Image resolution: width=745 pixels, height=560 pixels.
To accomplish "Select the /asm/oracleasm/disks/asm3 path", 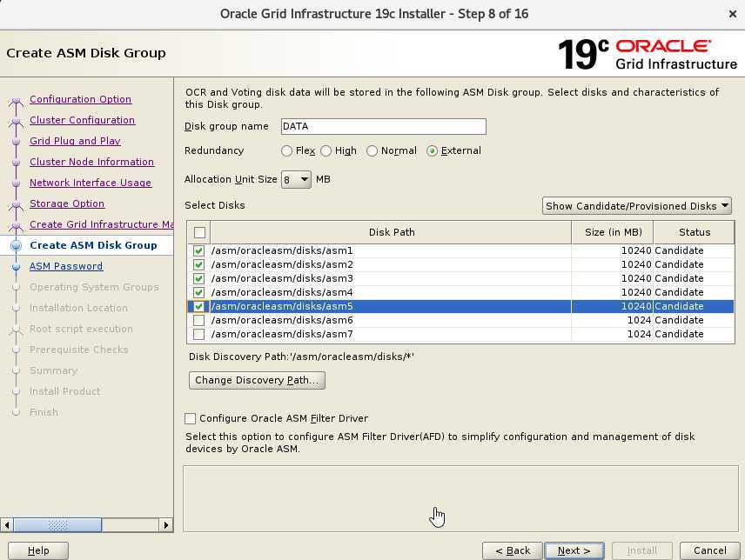I will tap(282, 278).
